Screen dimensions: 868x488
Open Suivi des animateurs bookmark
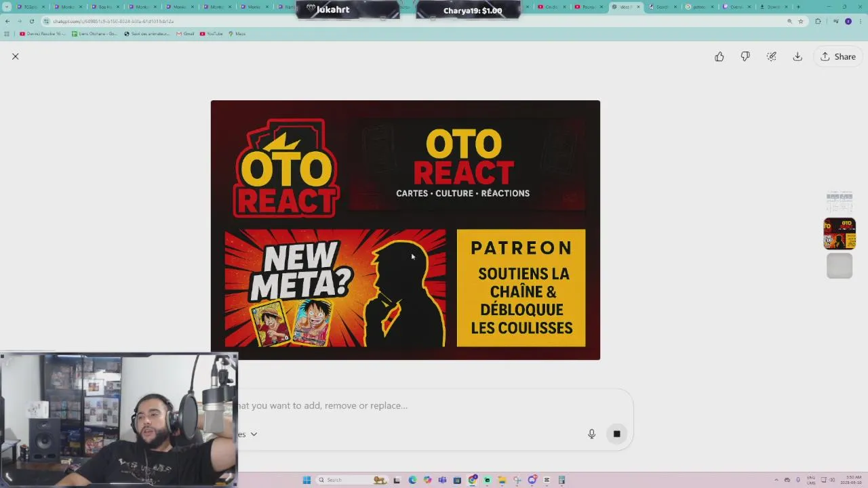147,33
